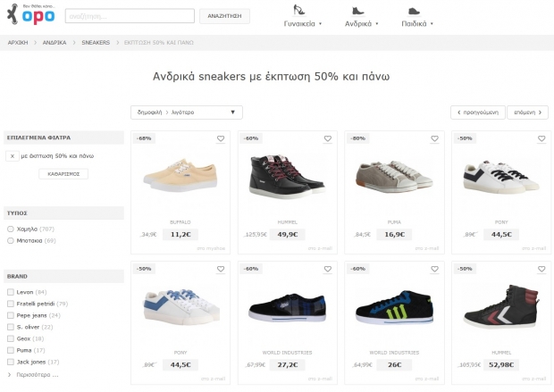Check the S. oliver brand filter
The image size is (554, 392).
(11, 327)
